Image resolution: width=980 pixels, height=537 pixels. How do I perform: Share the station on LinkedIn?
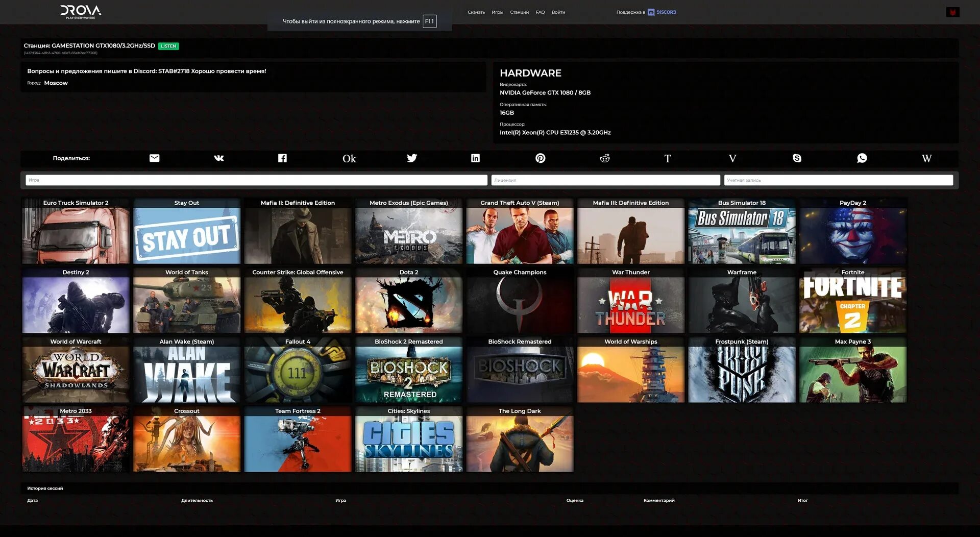[x=475, y=158]
